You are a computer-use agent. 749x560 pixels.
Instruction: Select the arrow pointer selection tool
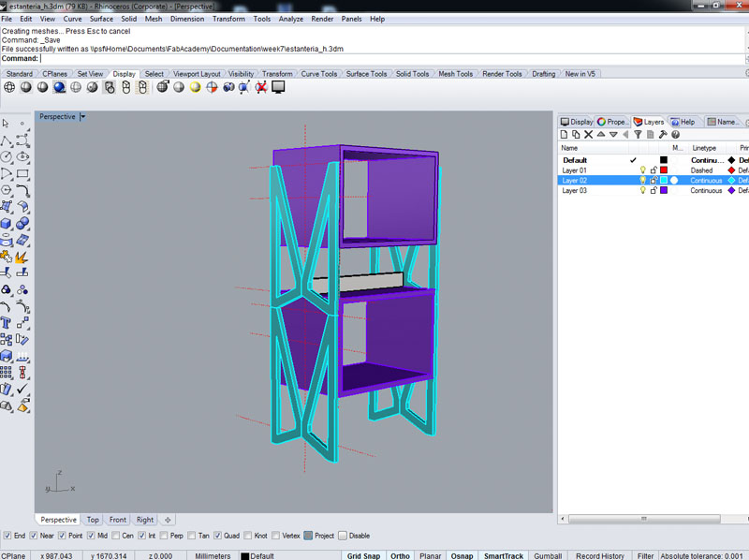6,124
